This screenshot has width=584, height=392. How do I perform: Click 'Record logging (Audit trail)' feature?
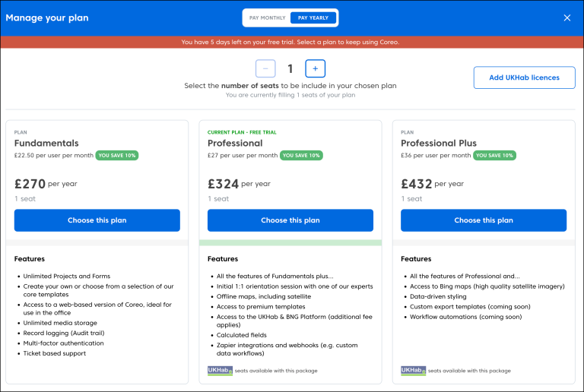click(x=64, y=334)
